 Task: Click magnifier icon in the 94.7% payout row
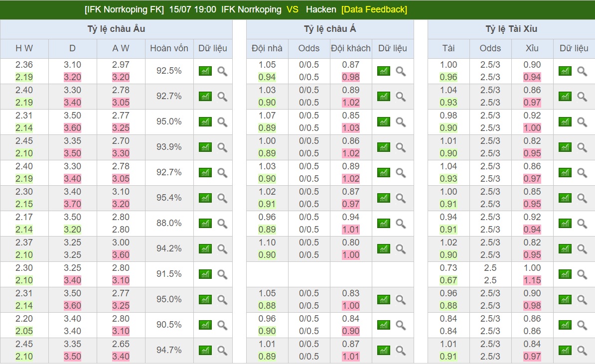[x=222, y=351]
